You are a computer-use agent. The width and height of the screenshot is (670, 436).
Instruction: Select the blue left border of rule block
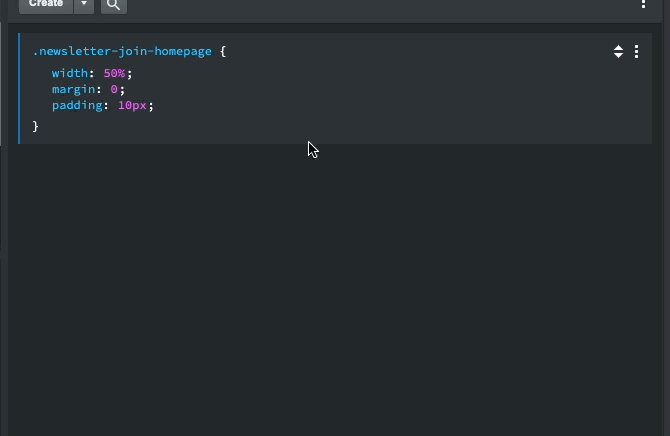tap(19, 88)
